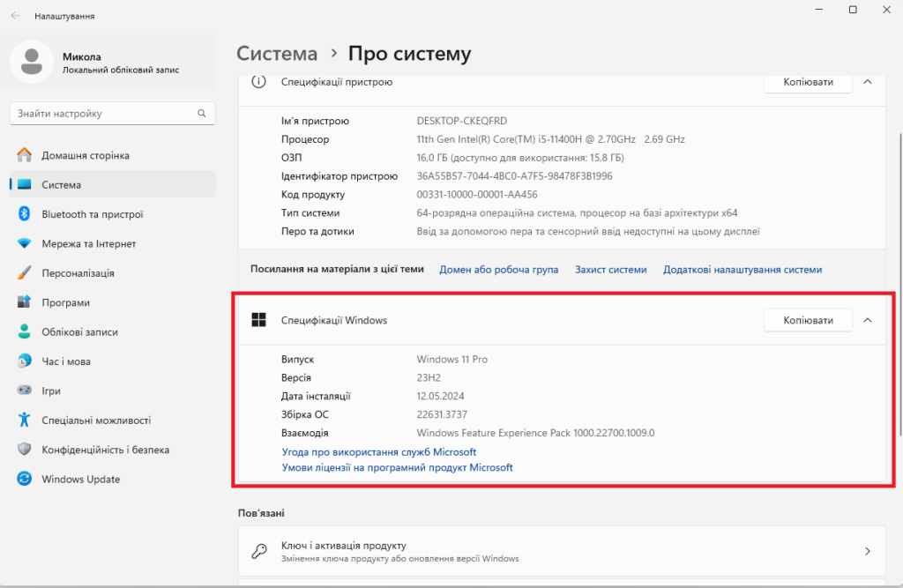Collapse the Специфікації Windows section

pos(867,320)
